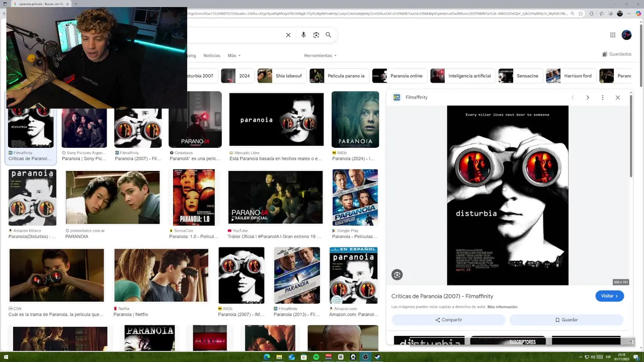Open the Filmaffinity Paranoia (2013) poster
The height and width of the screenshot is (362, 644).
297,275
